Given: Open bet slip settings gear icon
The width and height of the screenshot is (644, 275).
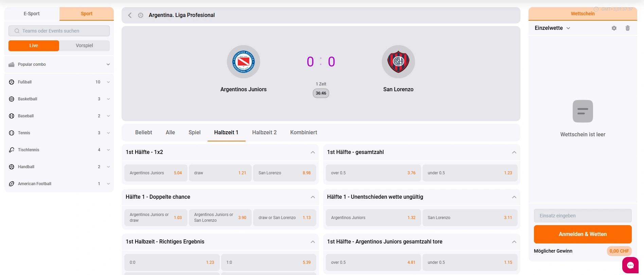Looking at the screenshot, I should [614, 28].
